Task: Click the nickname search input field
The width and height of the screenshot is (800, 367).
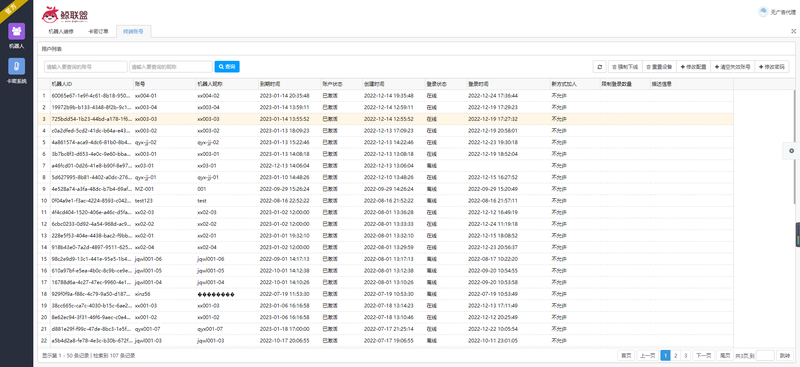Action: (x=171, y=67)
